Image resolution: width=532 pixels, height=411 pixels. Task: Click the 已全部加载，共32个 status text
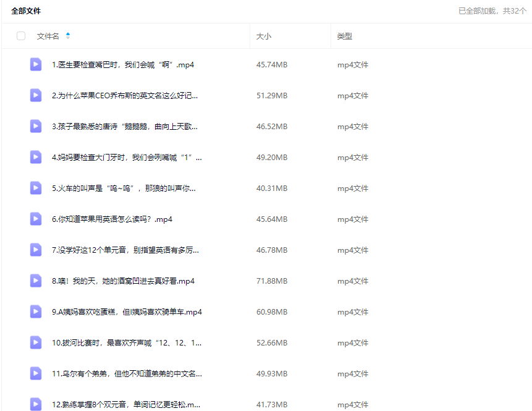492,11
